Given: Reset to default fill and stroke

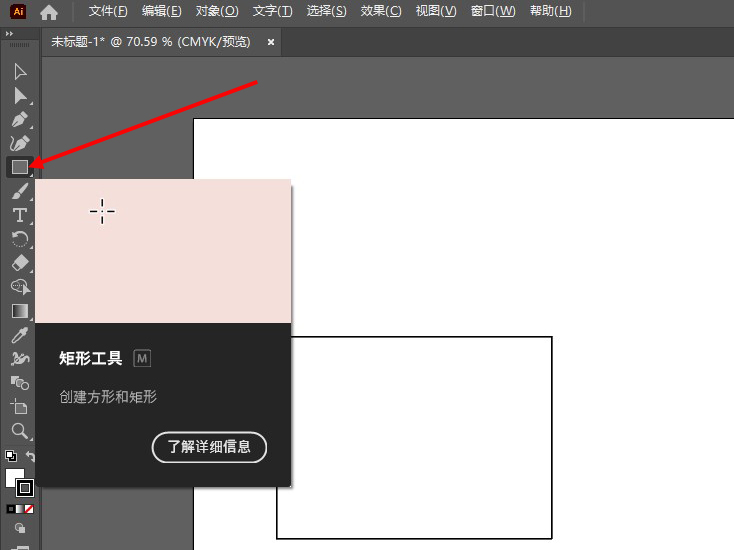Looking at the screenshot, I should tap(10, 456).
